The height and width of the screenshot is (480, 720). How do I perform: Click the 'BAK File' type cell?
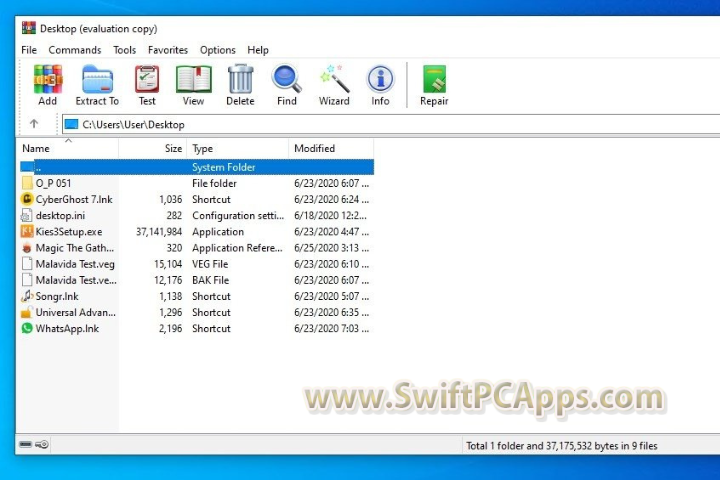[x=210, y=280]
